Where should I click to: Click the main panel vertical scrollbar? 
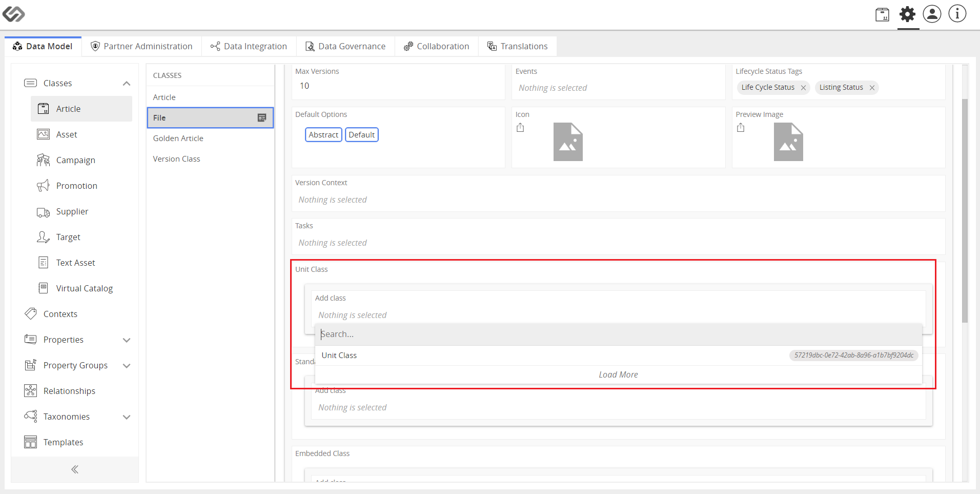[965, 210]
